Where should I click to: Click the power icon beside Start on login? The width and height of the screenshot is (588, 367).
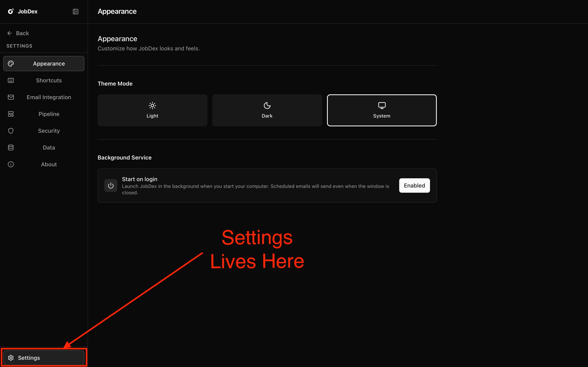click(111, 185)
